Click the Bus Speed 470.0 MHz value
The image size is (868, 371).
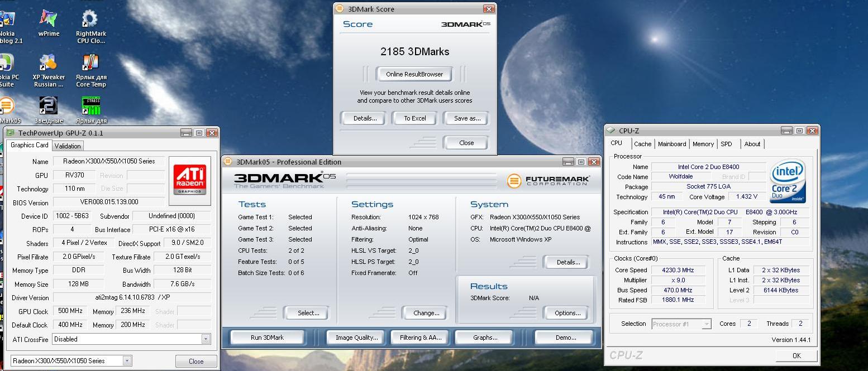(678, 290)
